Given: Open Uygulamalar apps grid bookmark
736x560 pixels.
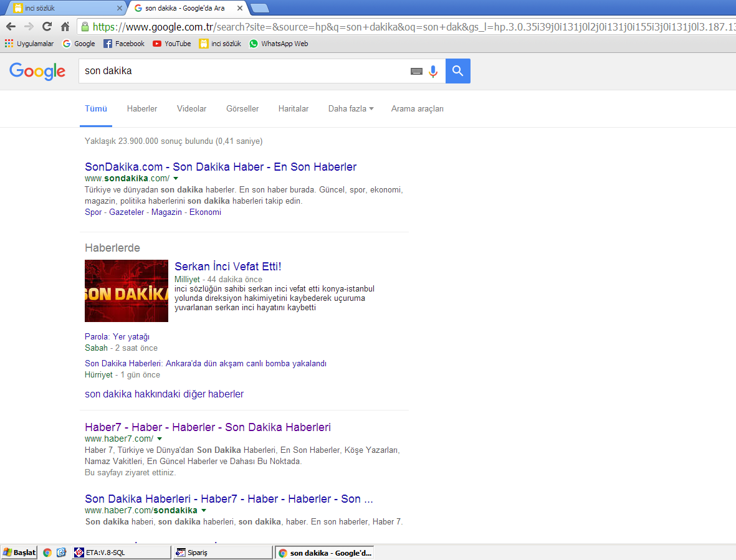Looking at the screenshot, I should coord(29,44).
